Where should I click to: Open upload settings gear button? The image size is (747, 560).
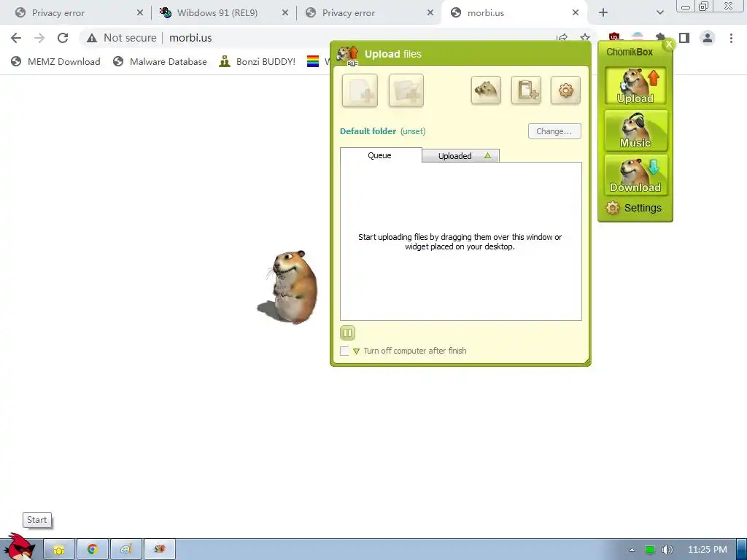pyautogui.click(x=565, y=90)
